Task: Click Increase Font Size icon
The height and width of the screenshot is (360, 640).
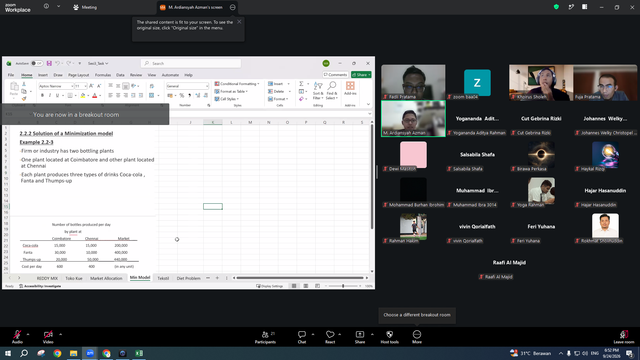Action: (x=91, y=86)
